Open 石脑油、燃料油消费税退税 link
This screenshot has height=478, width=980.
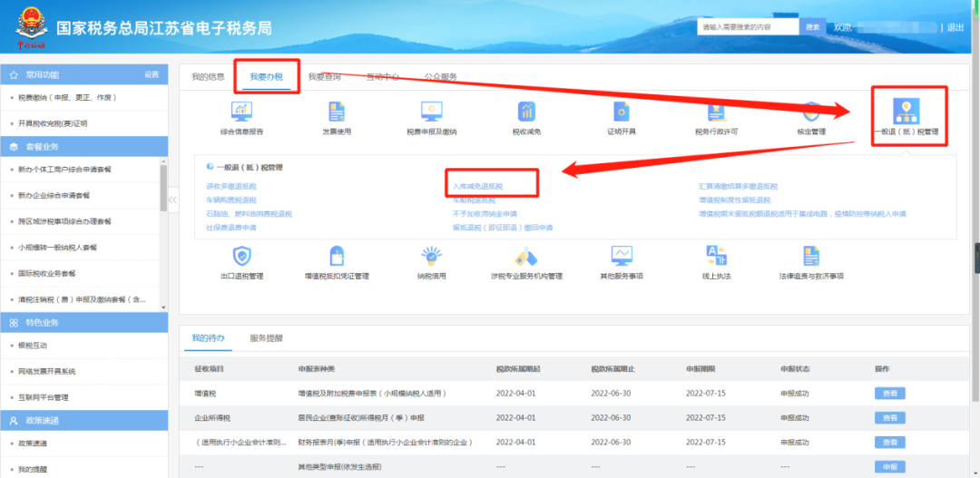pos(249,214)
